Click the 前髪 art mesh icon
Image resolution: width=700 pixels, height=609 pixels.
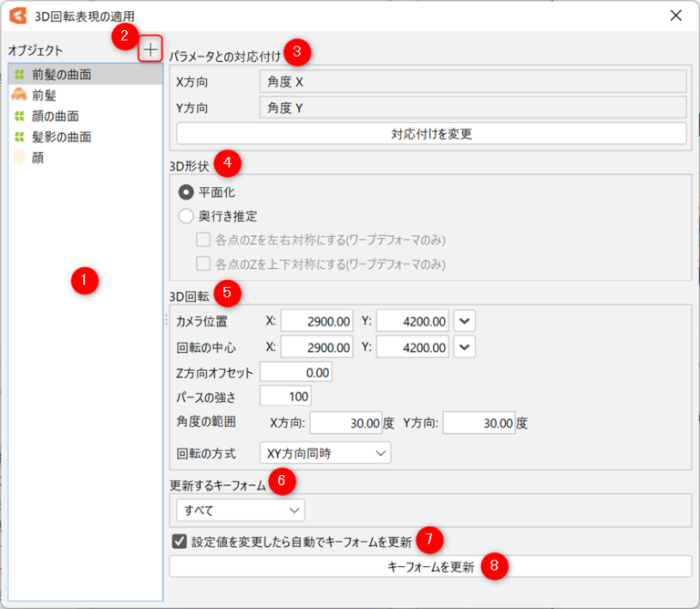point(18,95)
